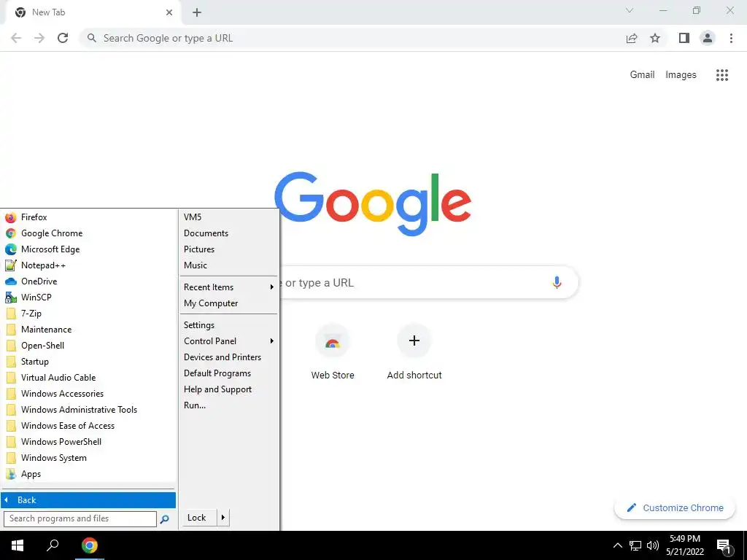
Task: Expand the Maintenance folder
Action: [x=89, y=330]
